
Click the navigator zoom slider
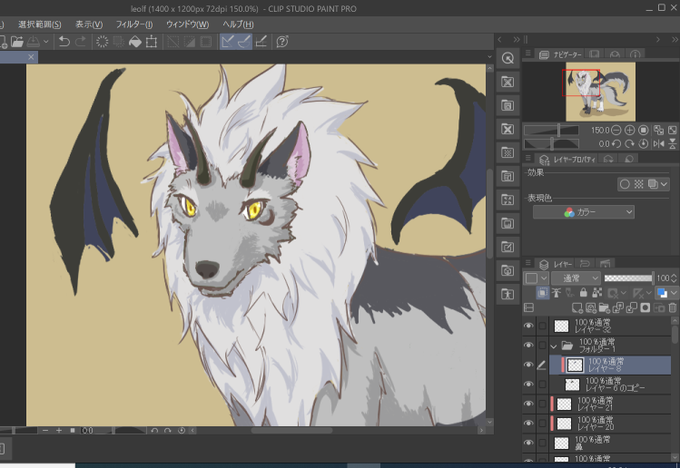[551, 130]
